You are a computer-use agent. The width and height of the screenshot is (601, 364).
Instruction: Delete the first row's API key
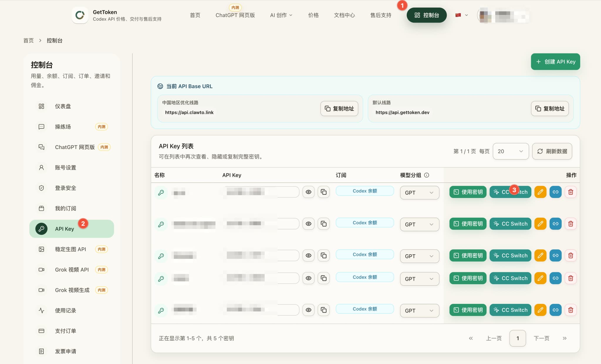tap(571, 192)
